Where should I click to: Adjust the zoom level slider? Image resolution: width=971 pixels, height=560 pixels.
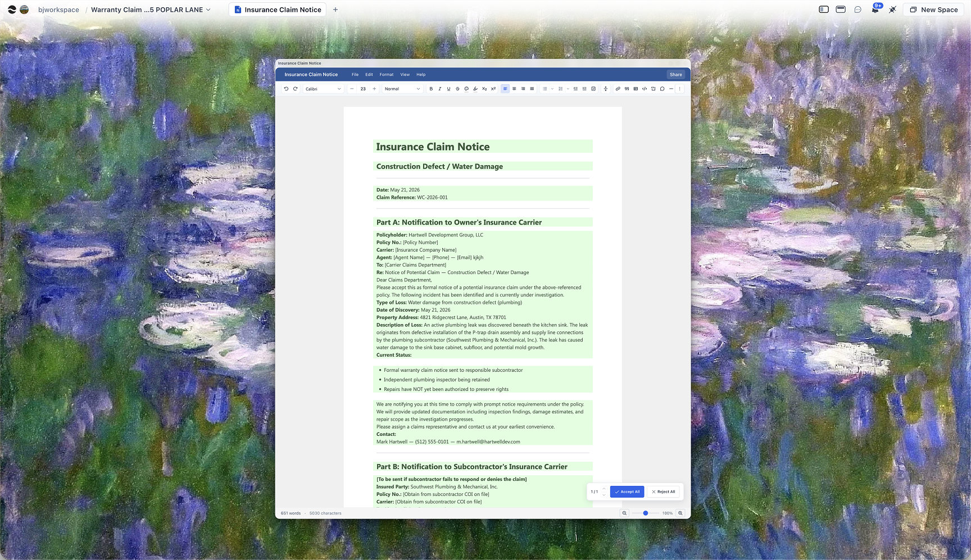click(x=646, y=513)
